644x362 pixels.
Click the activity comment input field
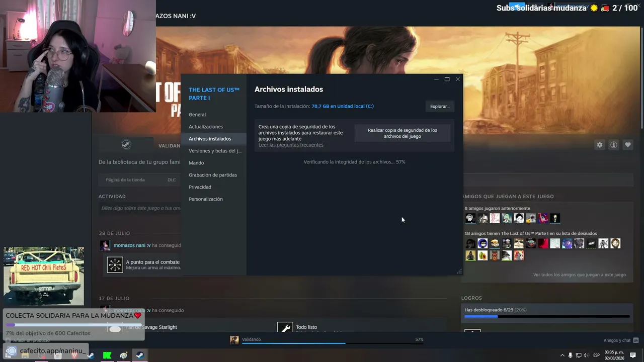[x=140, y=208]
